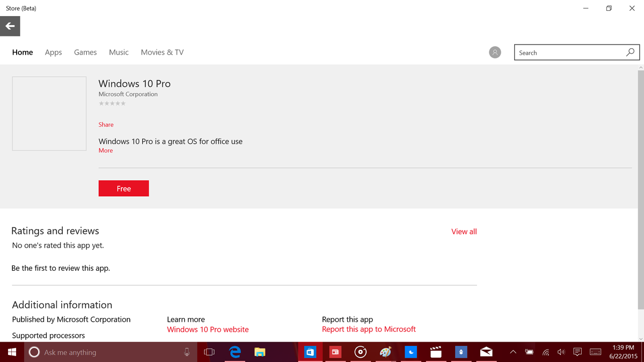Launch Microsoft Edge from the taskbar
644x362 pixels.
(x=235, y=352)
